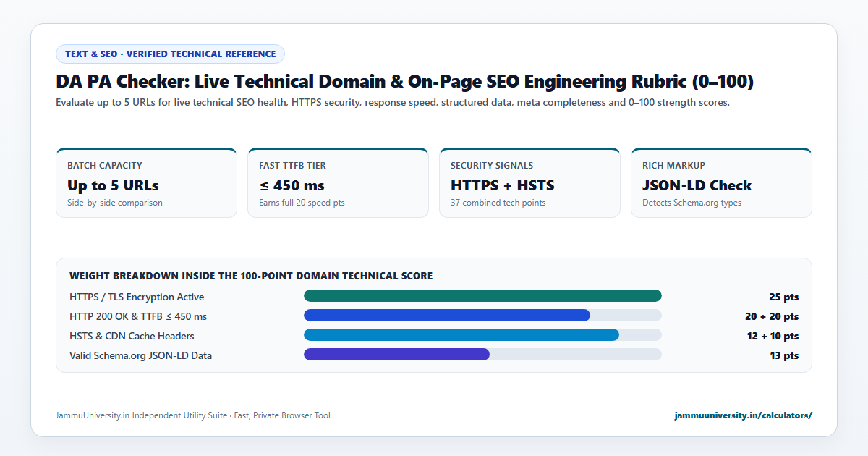868x456 pixels.
Task: Click 'HSTS & CDN Cache Headers' label
Action: tap(132, 336)
